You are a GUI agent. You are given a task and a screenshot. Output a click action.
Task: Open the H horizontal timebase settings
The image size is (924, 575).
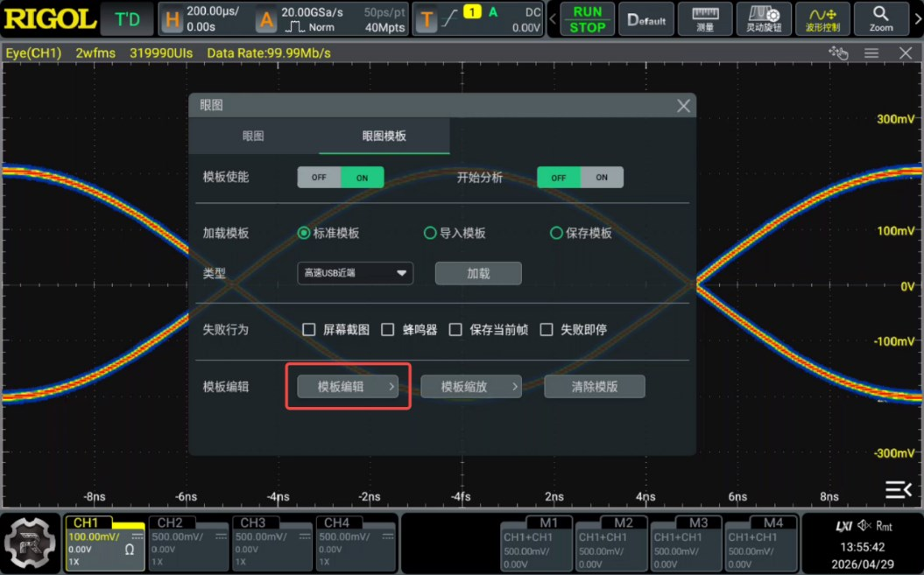[172, 19]
